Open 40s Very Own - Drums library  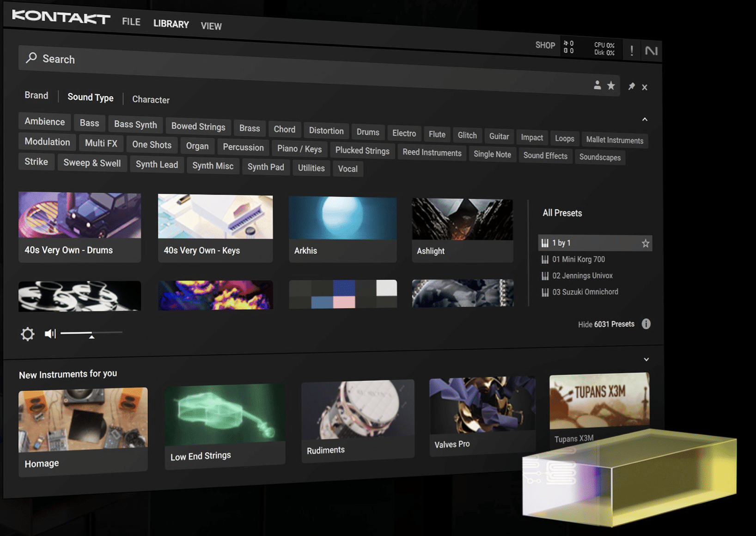click(x=79, y=227)
